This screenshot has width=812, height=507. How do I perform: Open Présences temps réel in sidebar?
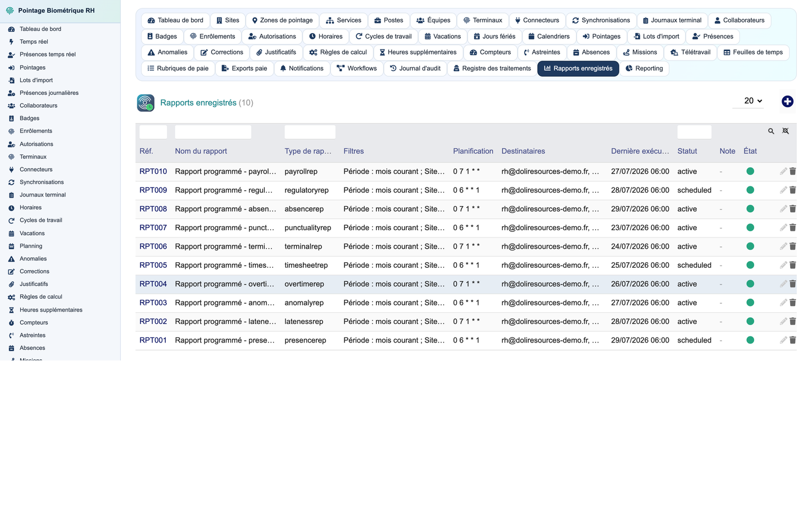coord(48,54)
